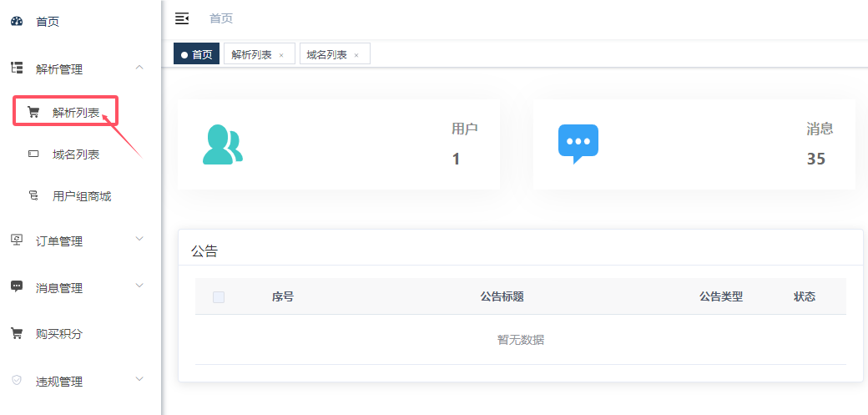Screen dimensions: 868x415
Task: Click the 暂无数据 empty text
Action: [x=520, y=340]
